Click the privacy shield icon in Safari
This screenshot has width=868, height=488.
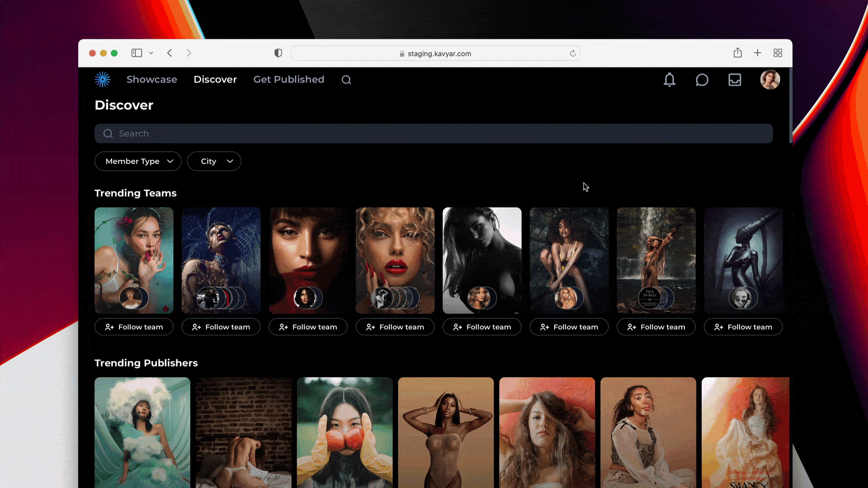point(278,53)
